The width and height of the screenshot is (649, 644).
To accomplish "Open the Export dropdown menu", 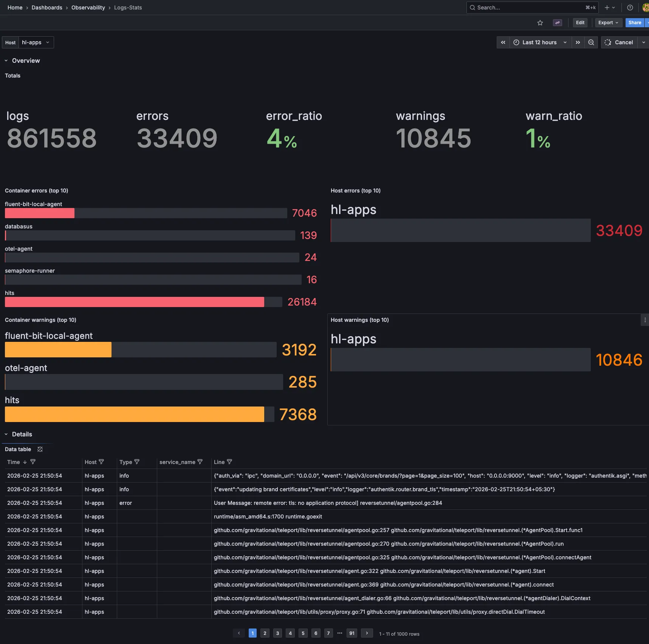I will tap(608, 23).
